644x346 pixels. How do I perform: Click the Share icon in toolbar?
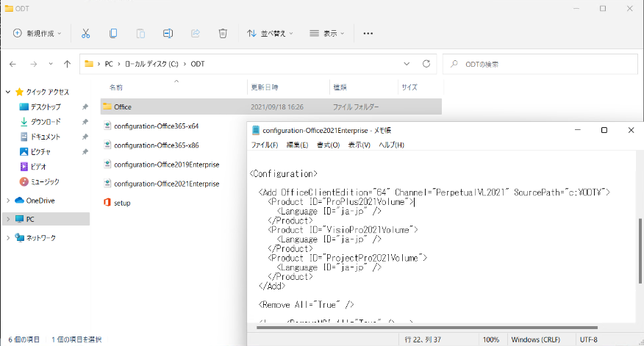[196, 33]
